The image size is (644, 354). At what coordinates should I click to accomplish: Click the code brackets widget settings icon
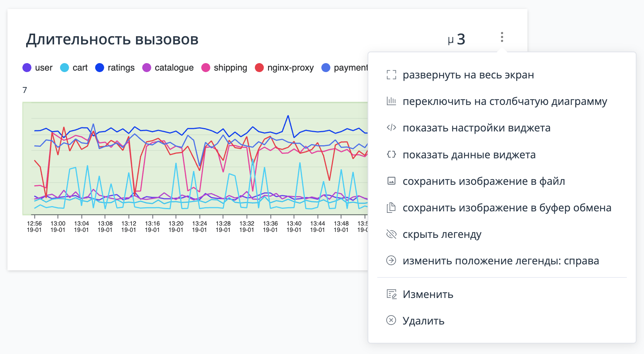(391, 128)
